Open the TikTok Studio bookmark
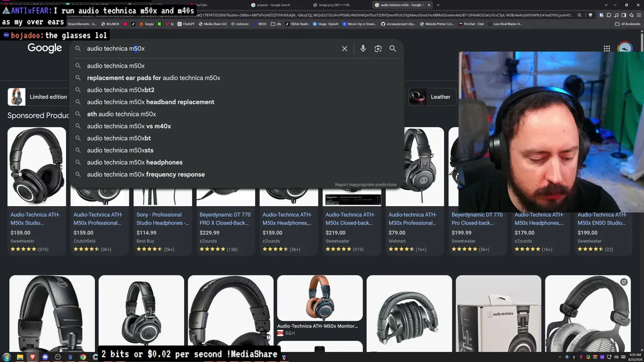This screenshot has width=644, height=362. tap(297, 24)
